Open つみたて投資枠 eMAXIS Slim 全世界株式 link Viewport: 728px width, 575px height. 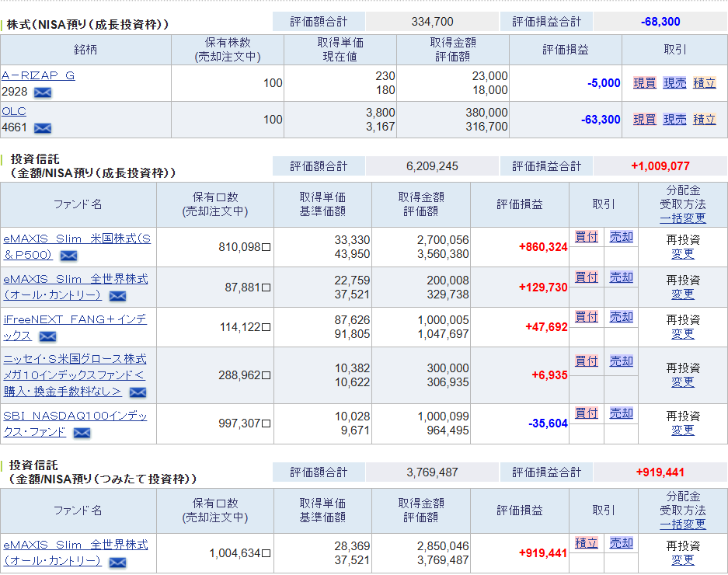(75, 552)
